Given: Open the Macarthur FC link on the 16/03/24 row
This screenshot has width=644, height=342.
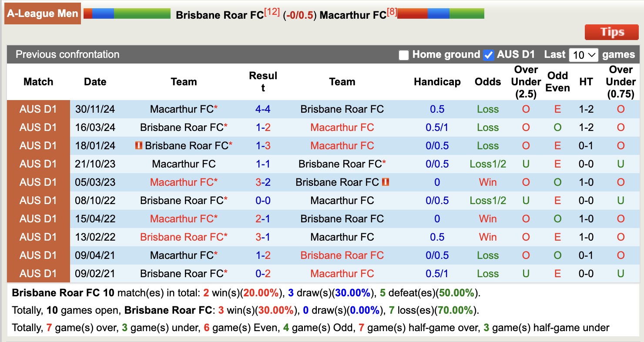Looking at the screenshot, I should click(x=342, y=127).
